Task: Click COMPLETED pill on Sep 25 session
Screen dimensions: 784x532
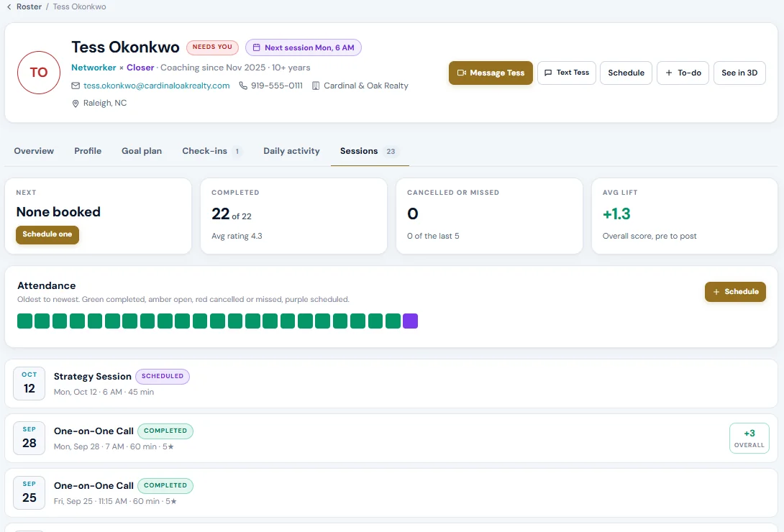Action: click(165, 485)
